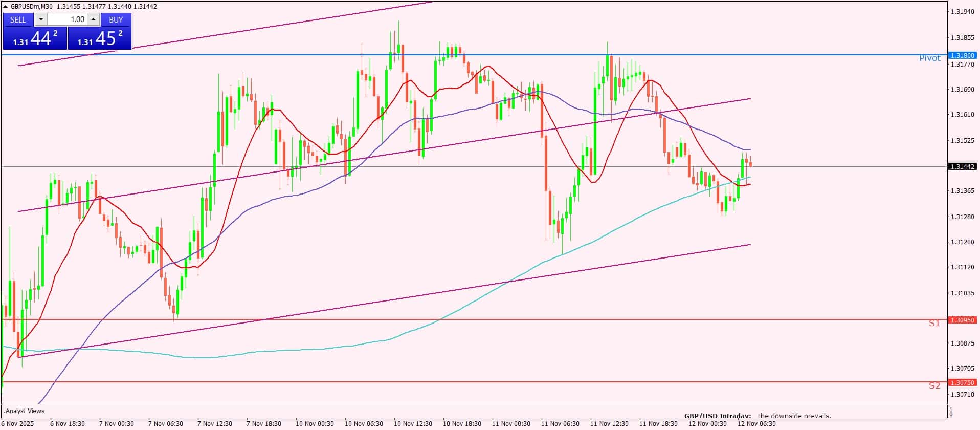The width and height of the screenshot is (980, 430).
Task: Click the sell price 1.31 44 tile
Action: point(35,38)
